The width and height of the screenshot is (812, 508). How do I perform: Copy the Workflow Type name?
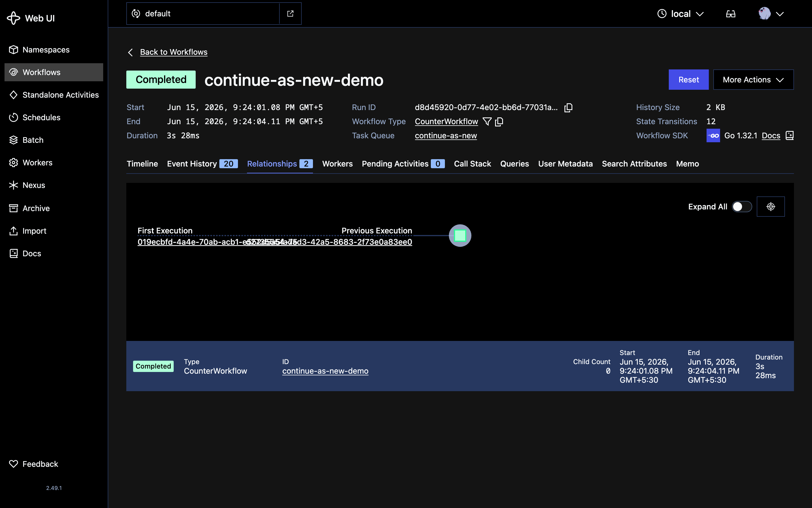[x=499, y=122]
